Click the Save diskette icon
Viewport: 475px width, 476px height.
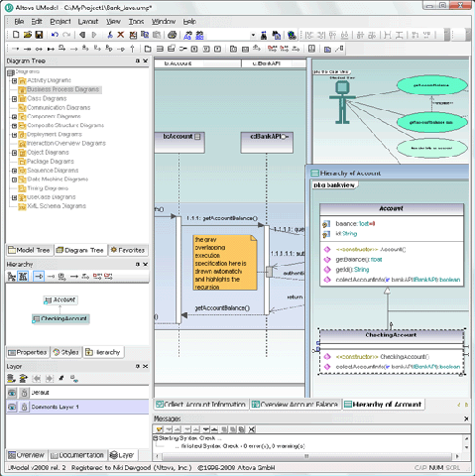39,35
